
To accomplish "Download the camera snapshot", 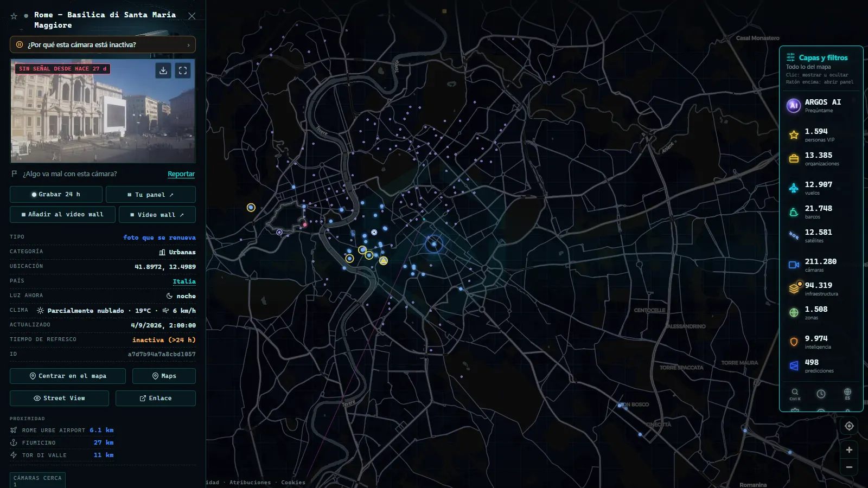I will coord(163,70).
